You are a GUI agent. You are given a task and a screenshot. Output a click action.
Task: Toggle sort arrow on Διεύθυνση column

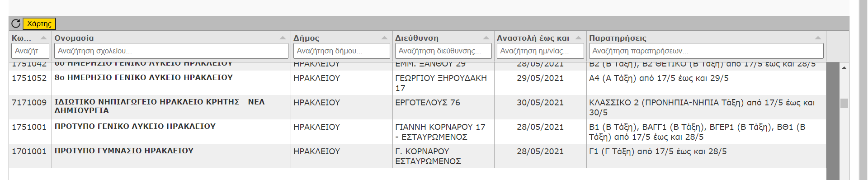pyautogui.click(x=486, y=38)
